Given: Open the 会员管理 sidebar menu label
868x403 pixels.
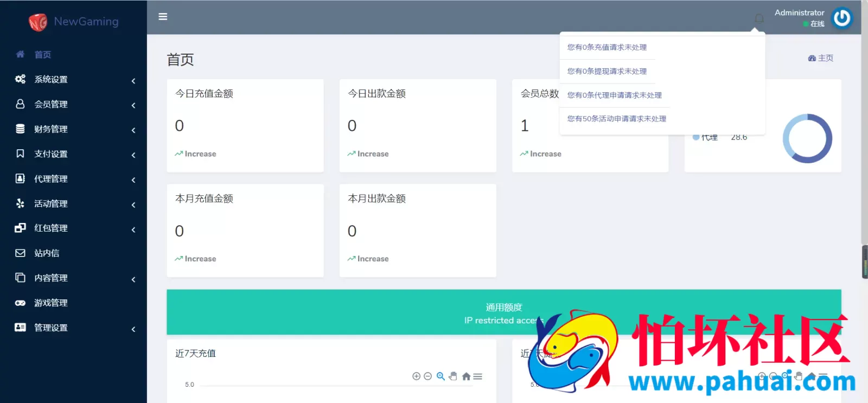Looking at the screenshot, I should click(x=51, y=104).
